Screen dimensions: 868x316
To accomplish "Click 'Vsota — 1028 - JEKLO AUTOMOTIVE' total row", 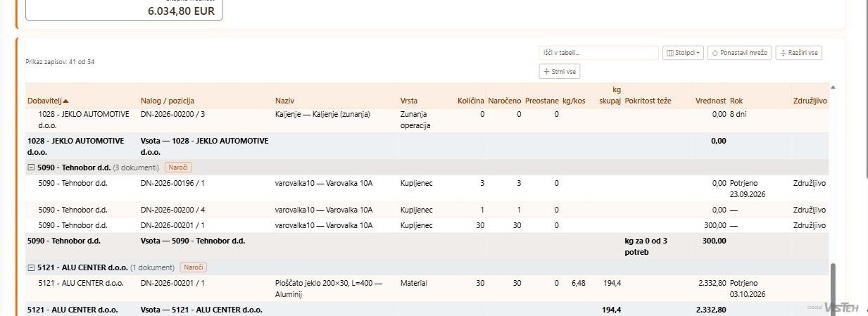I will tap(204, 146).
